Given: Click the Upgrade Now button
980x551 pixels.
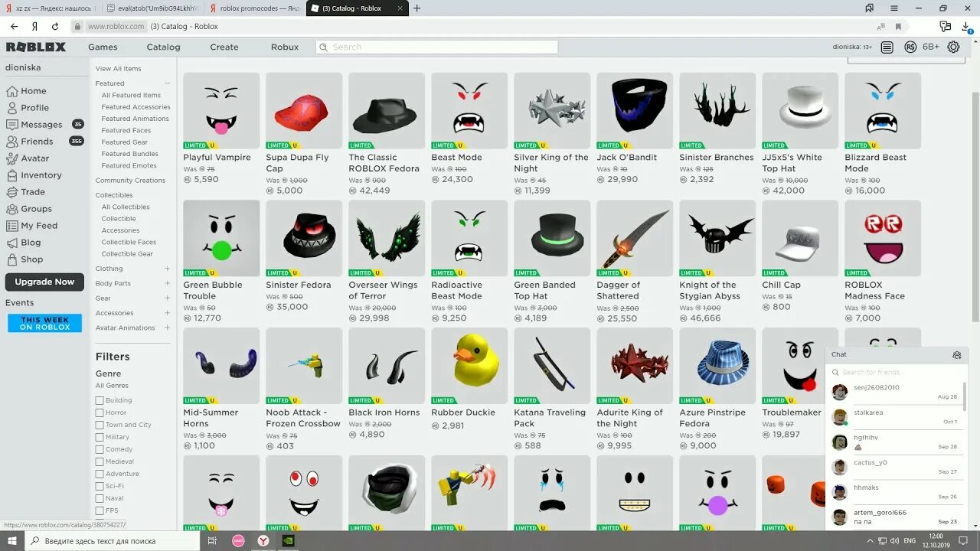Looking at the screenshot, I should 44,282.
